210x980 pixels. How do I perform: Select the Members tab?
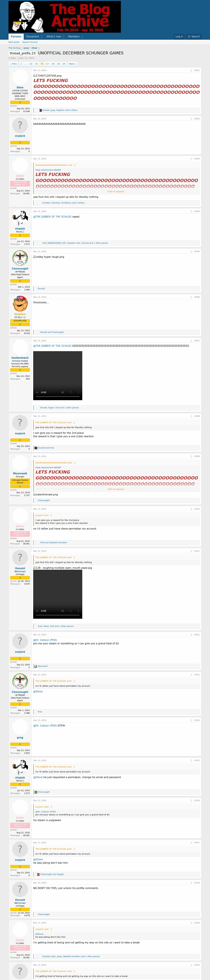click(74, 37)
